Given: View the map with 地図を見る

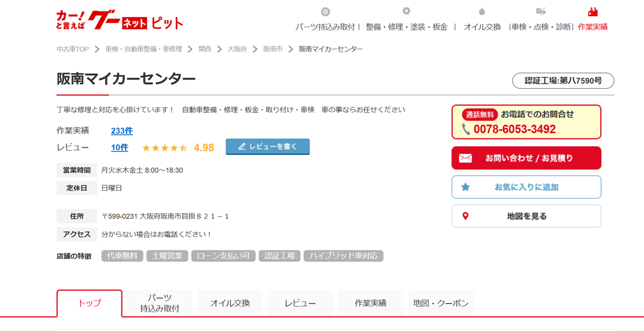Looking at the screenshot, I should click(x=526, y=216).
